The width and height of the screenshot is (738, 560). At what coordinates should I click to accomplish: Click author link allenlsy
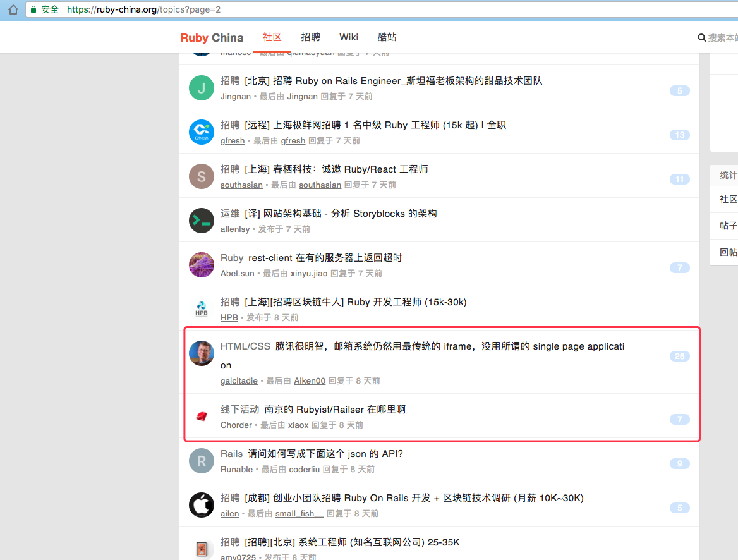[235, 229]
